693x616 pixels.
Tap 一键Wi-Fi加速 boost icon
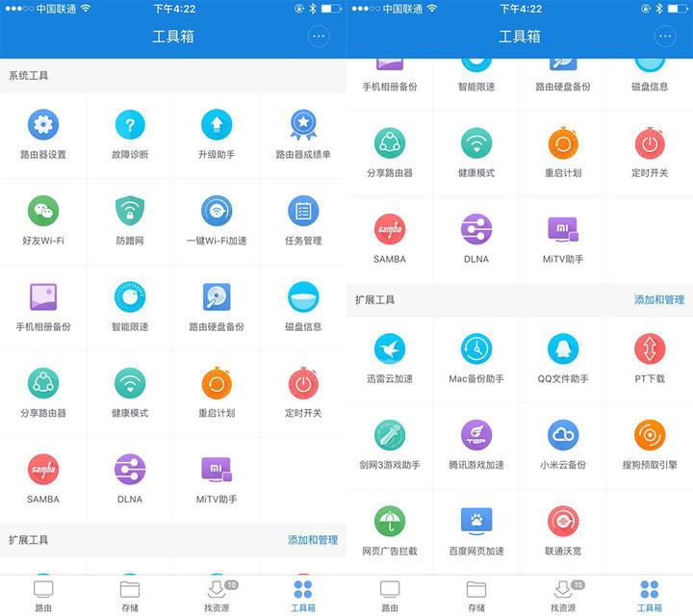coord(217,211)
